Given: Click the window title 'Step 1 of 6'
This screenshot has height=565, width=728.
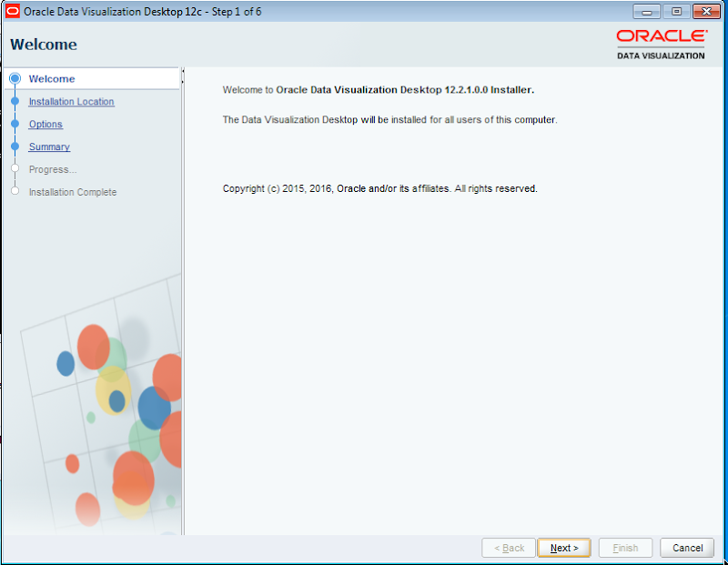Looking at the screenshot, I should pyautogui.click(x=237, y=12).
